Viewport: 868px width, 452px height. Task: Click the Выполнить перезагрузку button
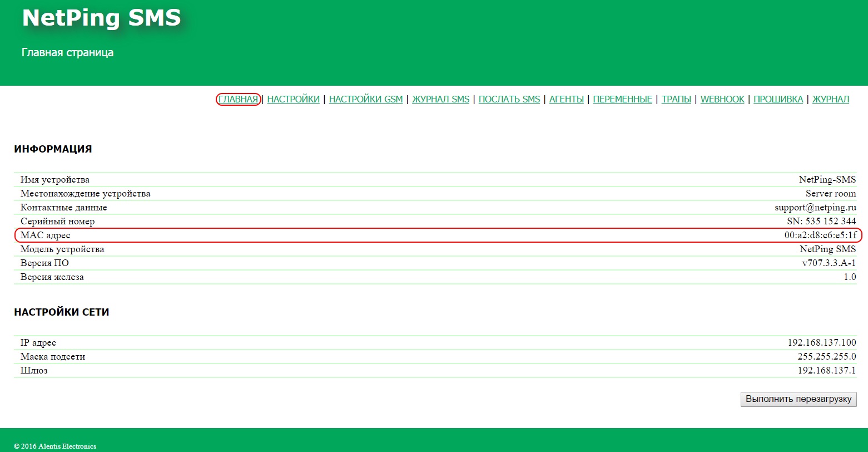[798, 399]
